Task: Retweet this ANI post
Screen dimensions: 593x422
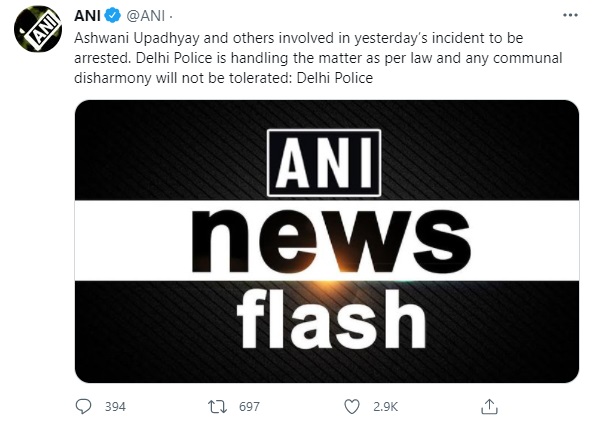Action: 217,407
